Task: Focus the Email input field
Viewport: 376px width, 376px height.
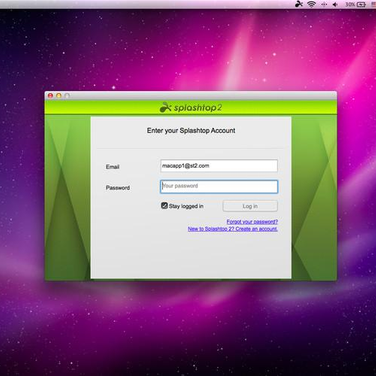Action: tap(219, 166)
